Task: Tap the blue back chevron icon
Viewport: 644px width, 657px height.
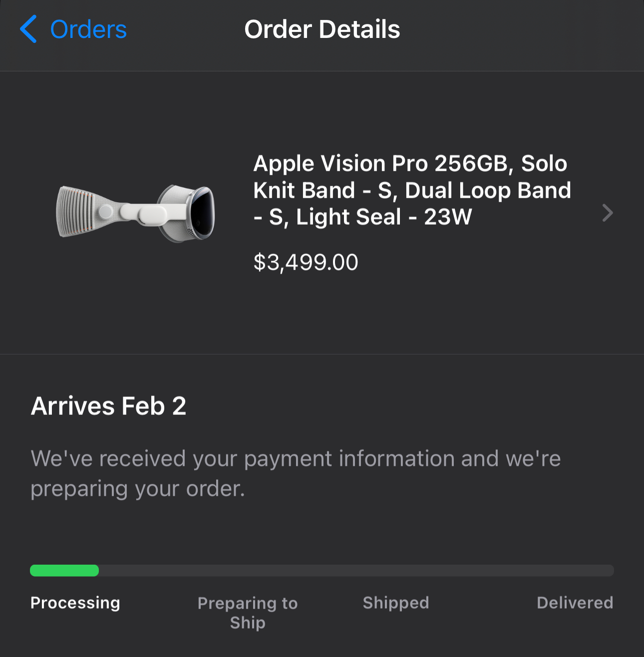Action: [28, 29]
